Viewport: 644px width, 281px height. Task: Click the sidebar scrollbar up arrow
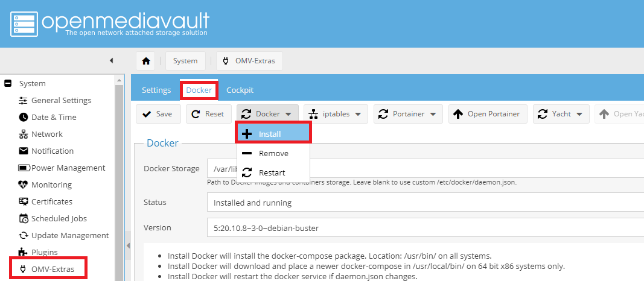coord(120,80)
